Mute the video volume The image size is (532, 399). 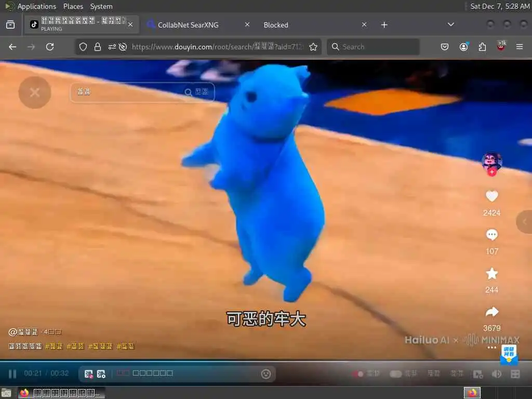[x=496, y=374]
